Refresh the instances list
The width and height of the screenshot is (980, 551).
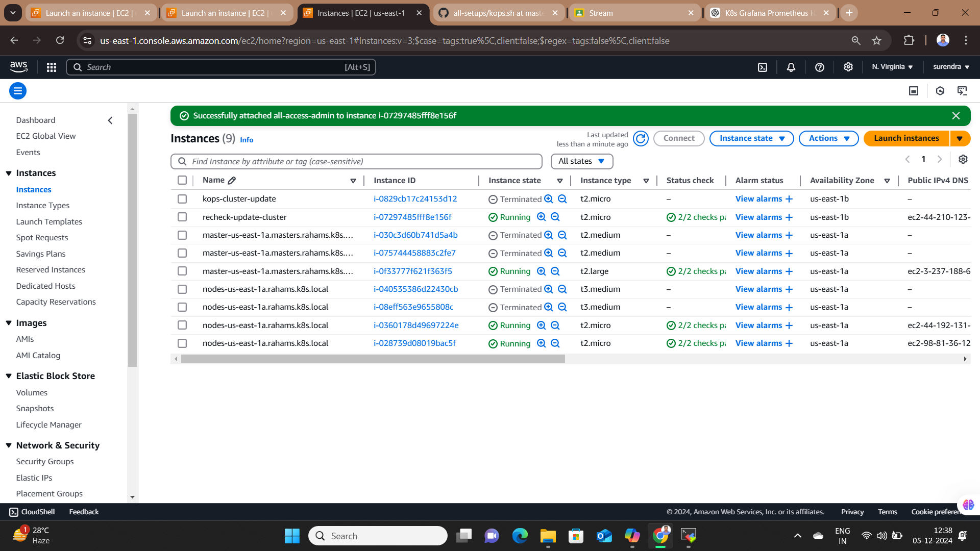[x=641, y=138]
